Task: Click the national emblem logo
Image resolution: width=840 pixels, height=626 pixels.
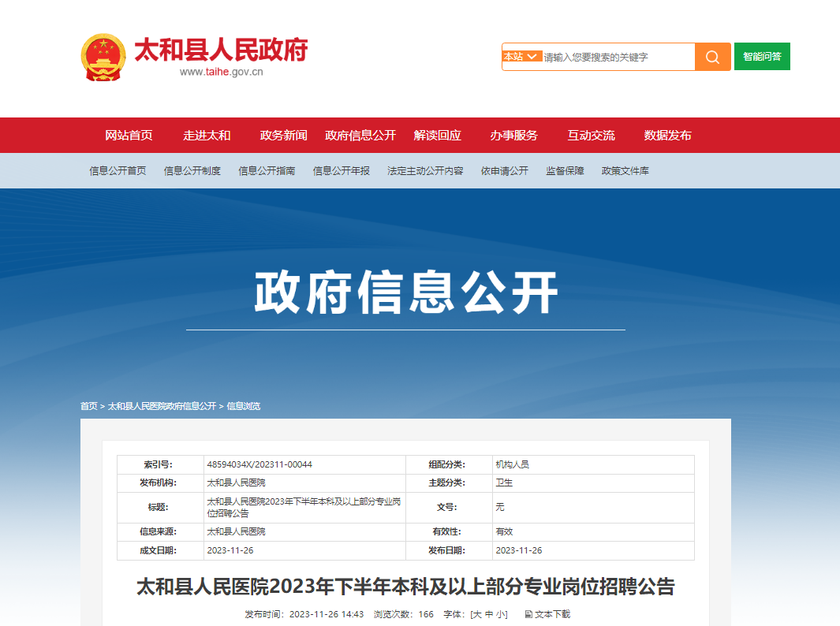Action: pos(103,58)
